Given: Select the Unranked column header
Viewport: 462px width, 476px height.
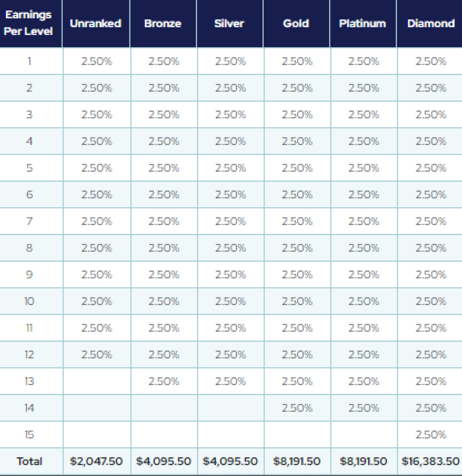Looking at the screenshot, I should click(96, 24).
